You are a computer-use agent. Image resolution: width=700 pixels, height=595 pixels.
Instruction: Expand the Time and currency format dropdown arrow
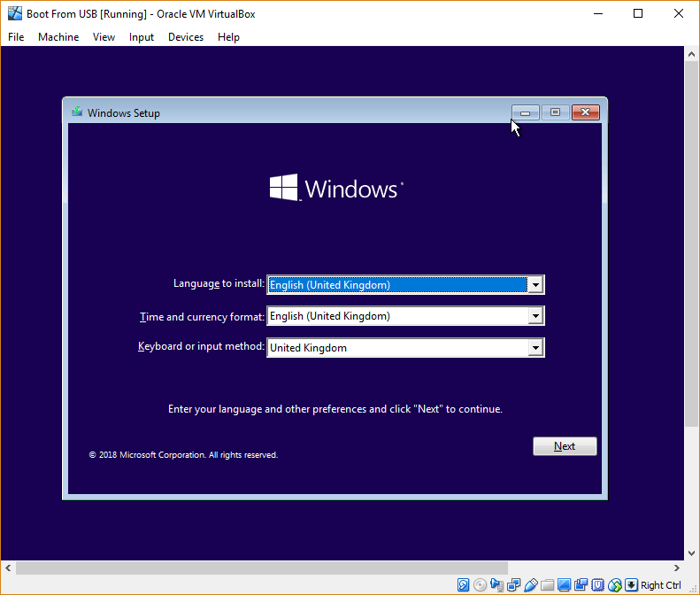point(535,316)
